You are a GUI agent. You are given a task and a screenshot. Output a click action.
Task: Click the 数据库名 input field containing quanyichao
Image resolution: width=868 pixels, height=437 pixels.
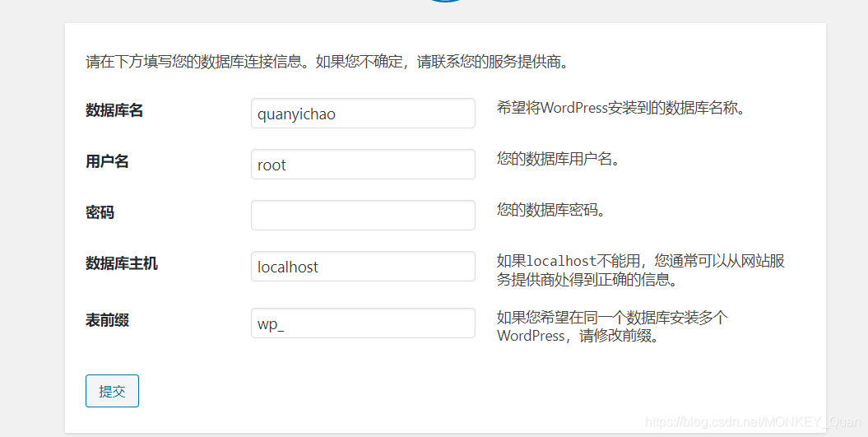click(363, 113)
